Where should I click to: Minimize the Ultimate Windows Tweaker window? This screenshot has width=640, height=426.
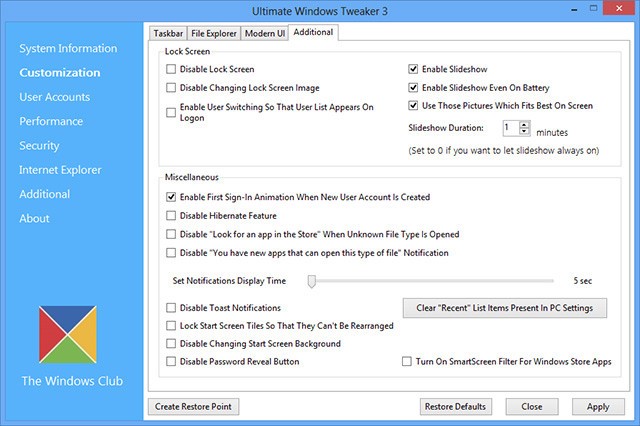(574, 9)
